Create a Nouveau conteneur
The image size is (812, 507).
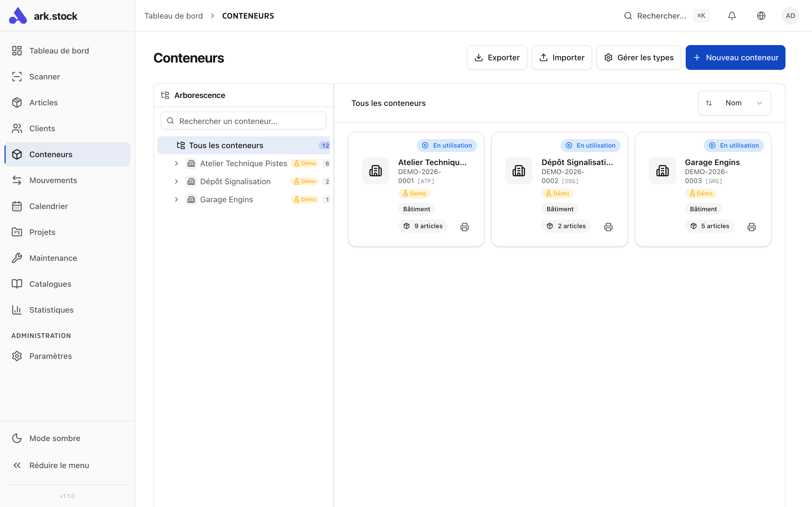click(x=735, y=57)
